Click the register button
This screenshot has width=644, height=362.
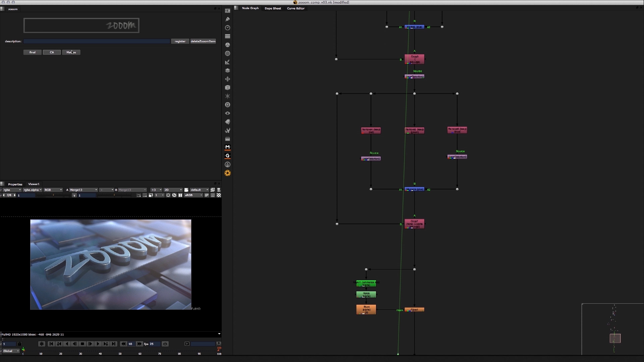(180, 41)
